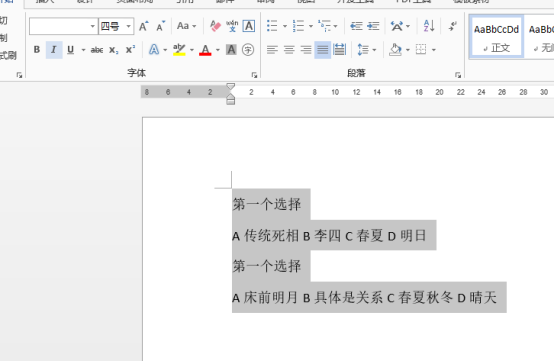Toggle strikethrough formatting
The width and height of the screenshot is (554, 361).
(x=96, y=50)
